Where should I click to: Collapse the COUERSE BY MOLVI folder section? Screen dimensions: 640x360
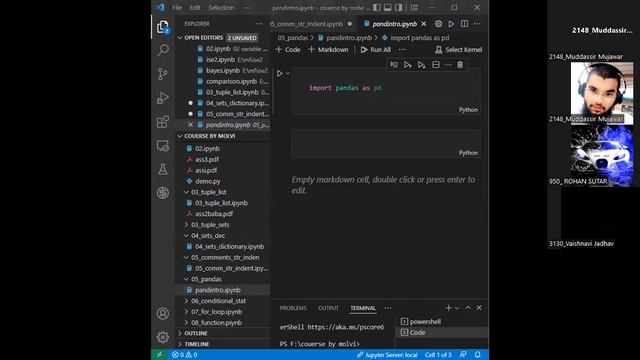(180, 136)
